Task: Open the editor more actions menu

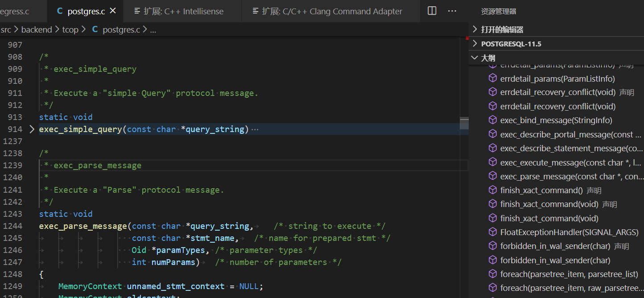Action: 452,11
